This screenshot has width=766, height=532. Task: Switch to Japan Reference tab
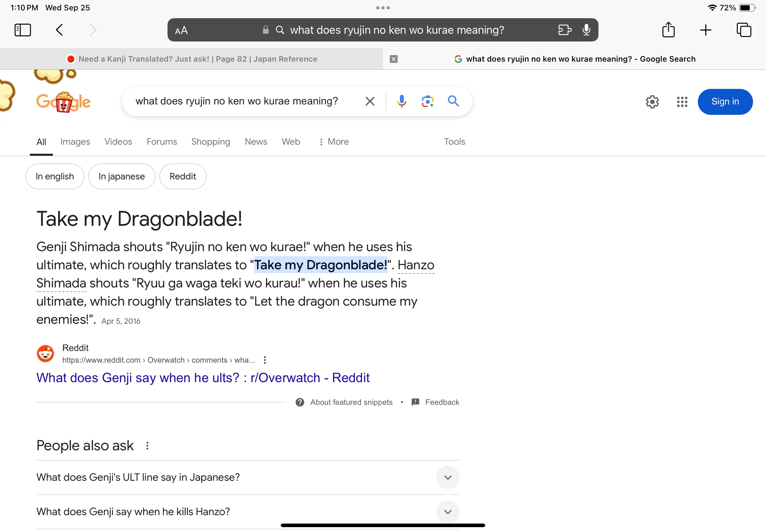point(191,59)
